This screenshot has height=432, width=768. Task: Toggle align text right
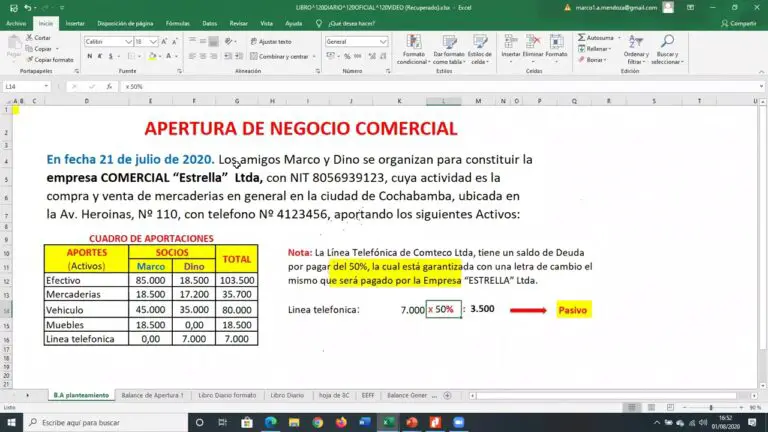[x=214, y=56]
